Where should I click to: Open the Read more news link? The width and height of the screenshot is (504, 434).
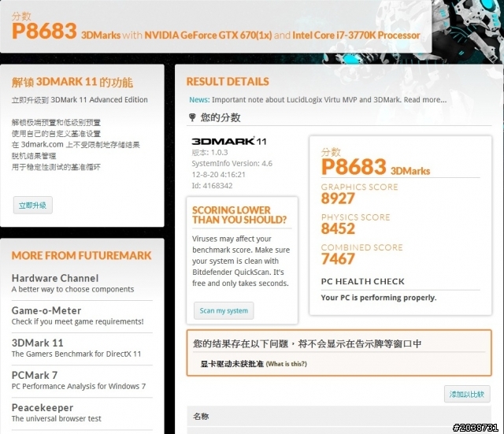point(425,100)
